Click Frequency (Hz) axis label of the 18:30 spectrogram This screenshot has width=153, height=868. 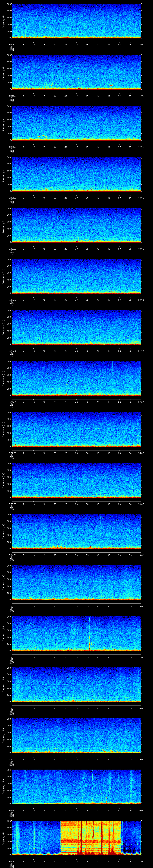point(3,838)
